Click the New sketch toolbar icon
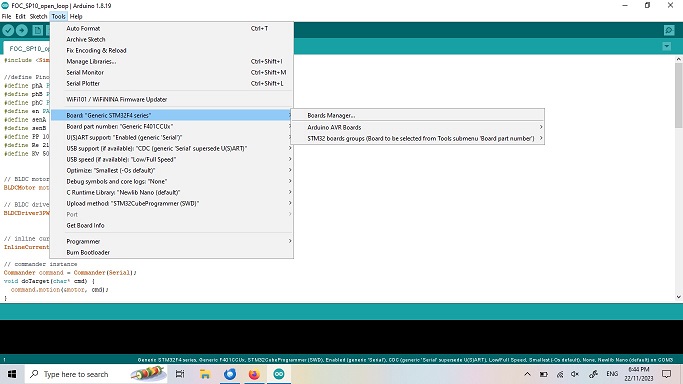683x384 pixels. click(38, 30)
